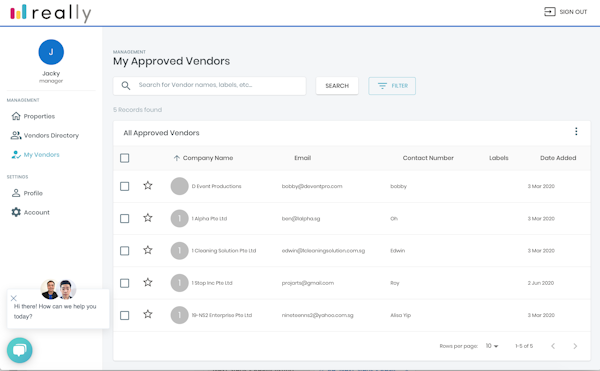The height and width of the screenshot is (371, 600).
Task: Click the search magnifier icon
Action: 126,85
